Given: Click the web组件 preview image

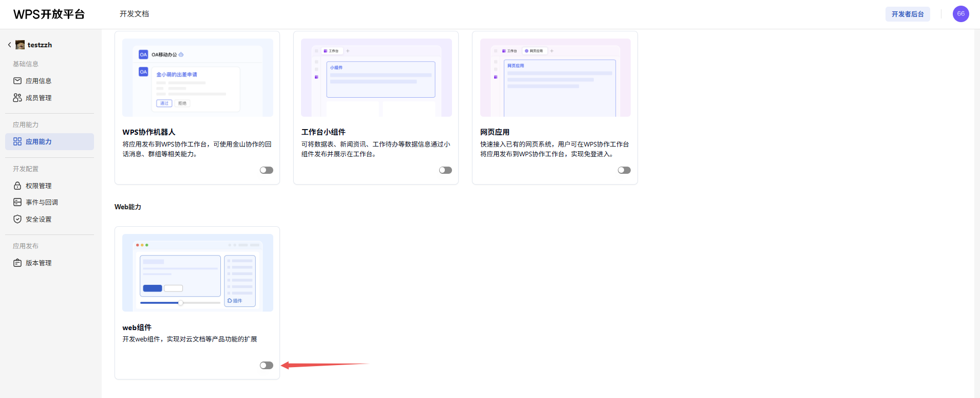Looking at the screenshot, I should click(198, 273).
